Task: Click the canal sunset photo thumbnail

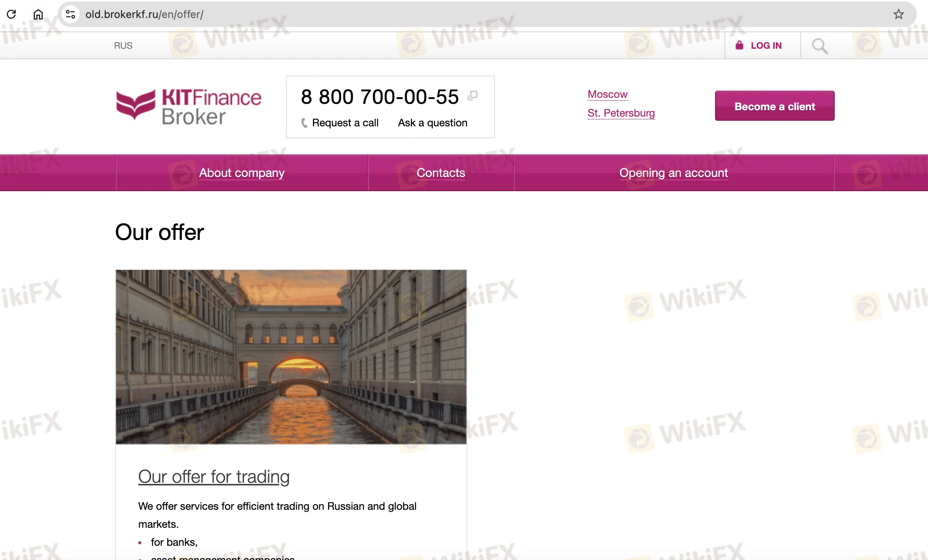Action: [x=291, y=357]
